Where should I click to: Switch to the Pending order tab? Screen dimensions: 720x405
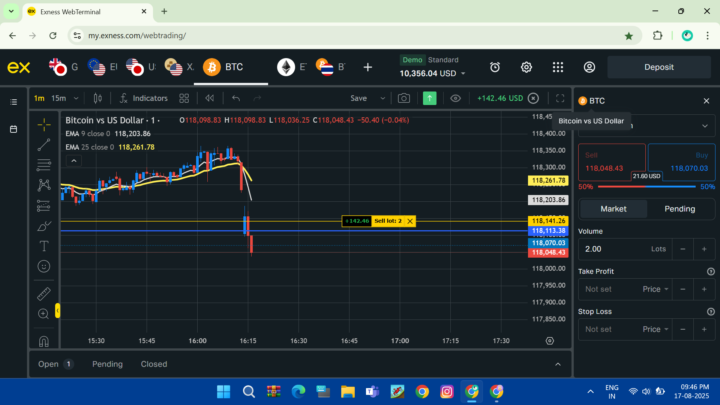[680, 209]
